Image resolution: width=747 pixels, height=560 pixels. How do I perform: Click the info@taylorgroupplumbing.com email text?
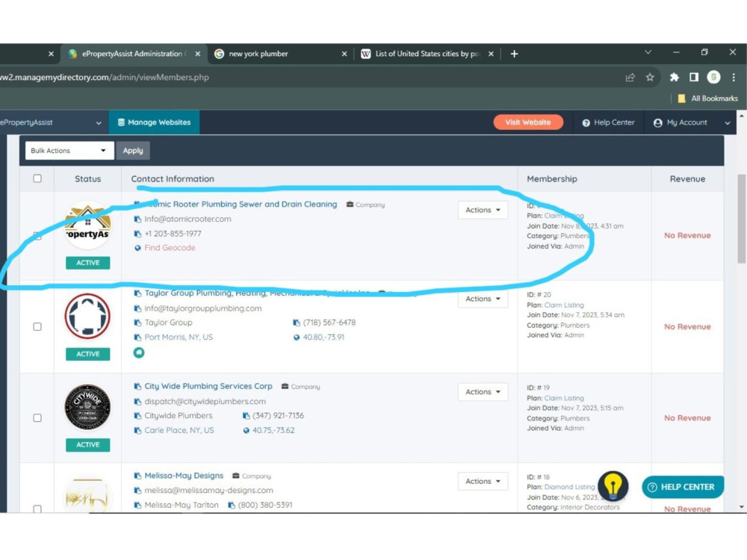pos(203,308)
